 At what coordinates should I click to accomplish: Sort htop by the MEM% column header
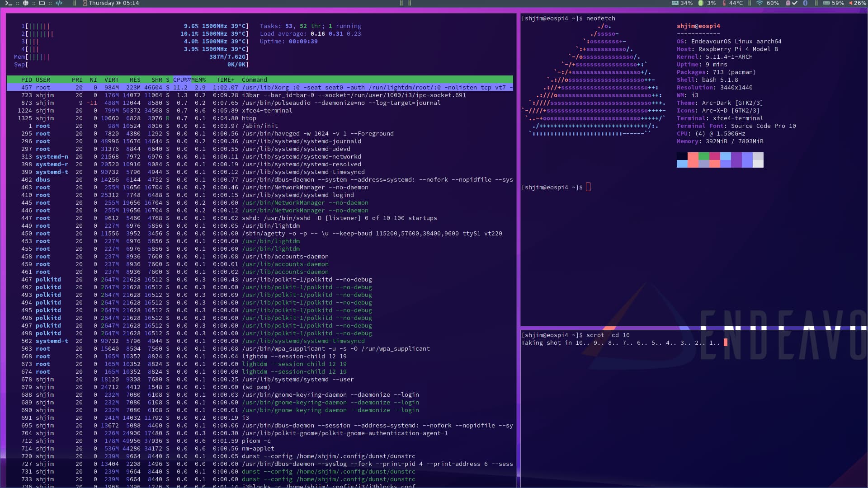click(x=198, y=80)
